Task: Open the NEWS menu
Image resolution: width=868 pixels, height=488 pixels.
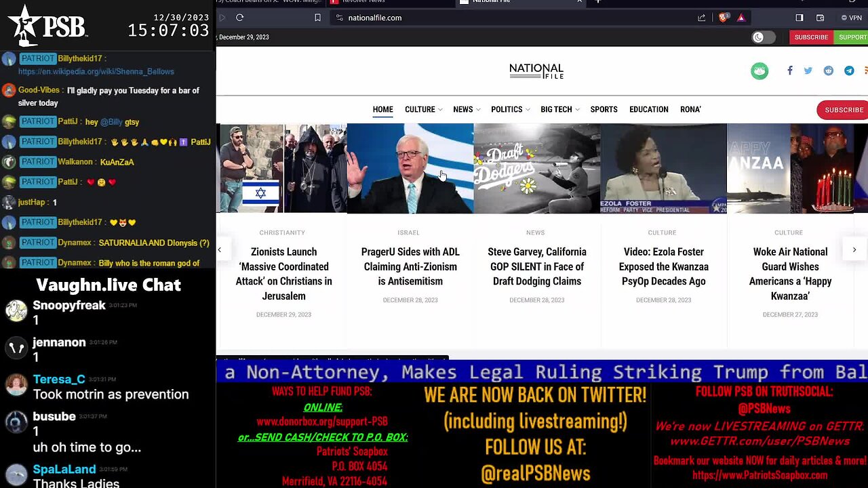Action: tap(462, 110)
